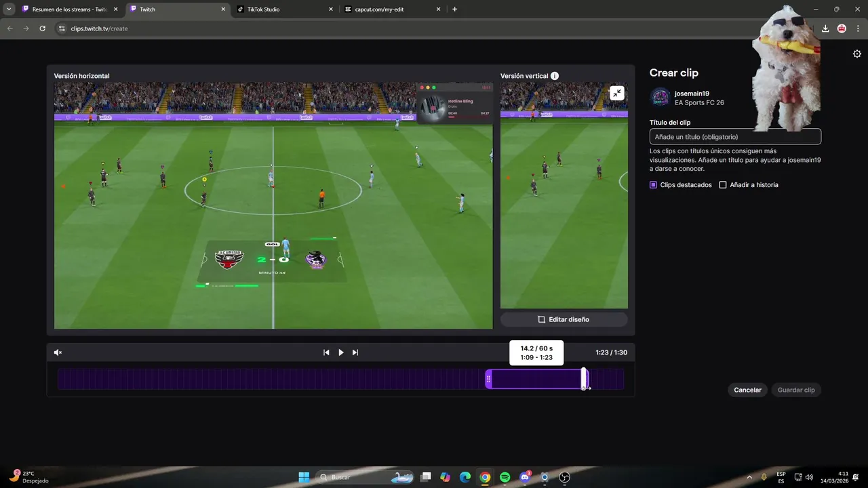Image resolution: width=868 pixels, height=488 pixels.
Task: Open Spotify from taskbar
Action: pyautogui.click(x=505, y=477)
